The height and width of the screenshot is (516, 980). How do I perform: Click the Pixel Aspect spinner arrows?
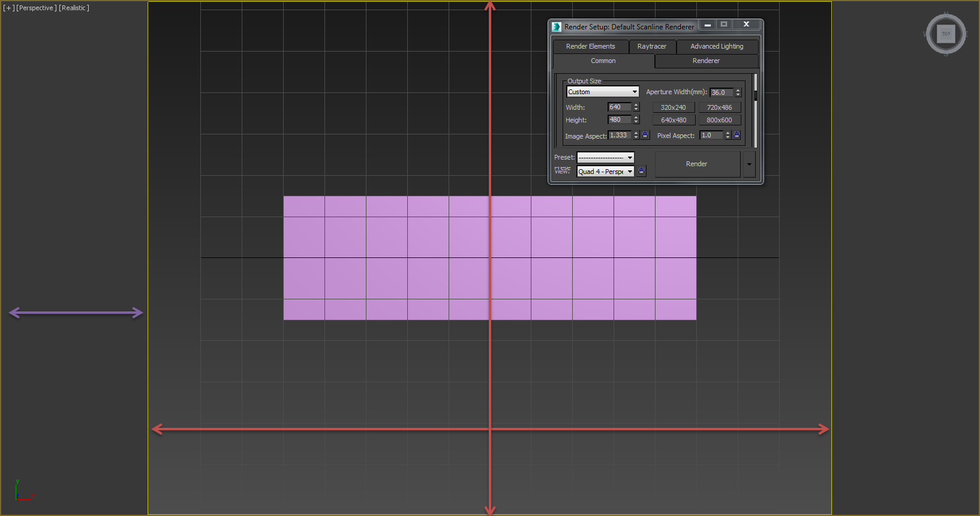[x=728, y=135]
